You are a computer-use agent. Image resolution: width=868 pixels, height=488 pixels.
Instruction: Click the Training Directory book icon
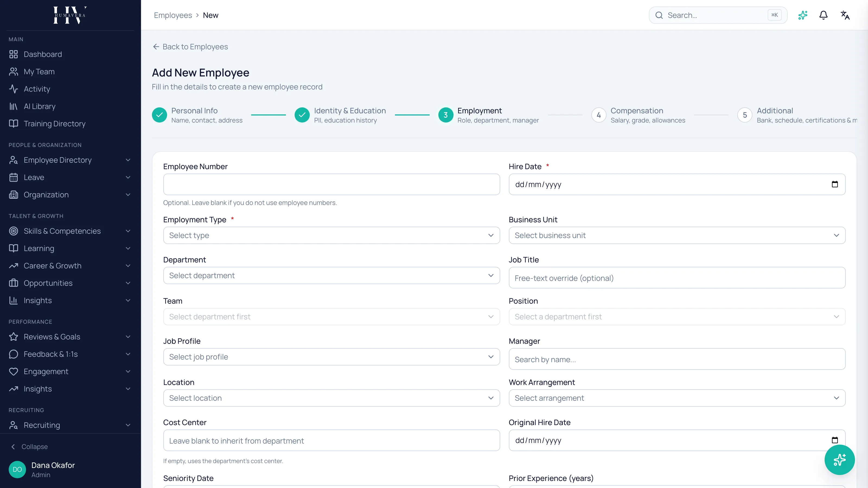pos(14,124)
